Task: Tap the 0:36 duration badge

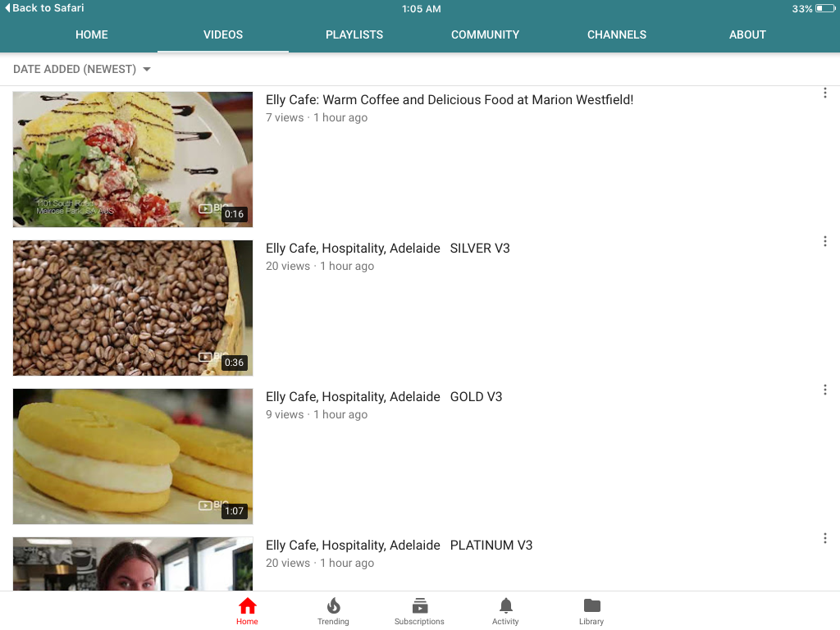Action: 234,362
